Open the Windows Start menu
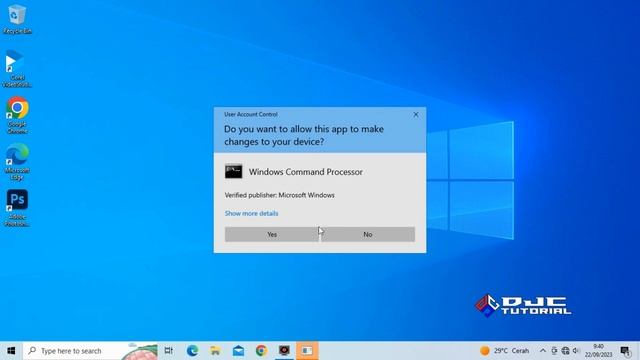 click(11, 351)
